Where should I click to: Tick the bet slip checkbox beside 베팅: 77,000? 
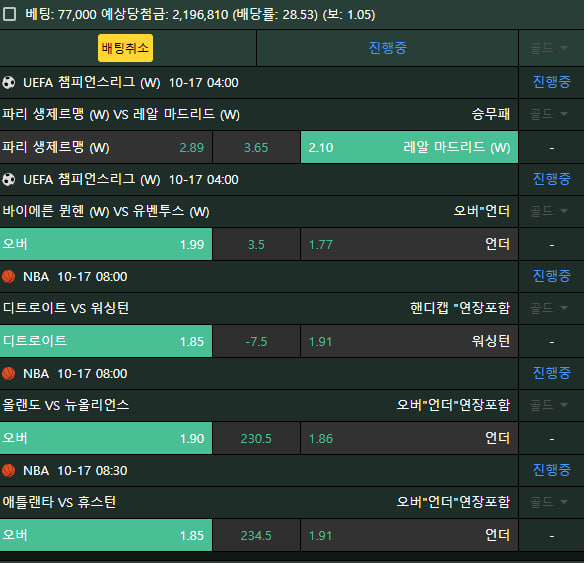9,15
